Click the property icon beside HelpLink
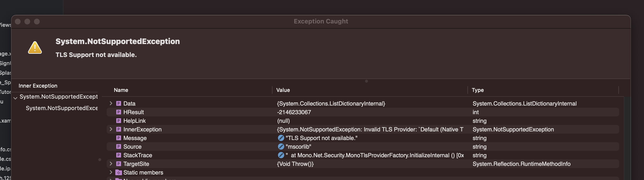Image resolution: width=644 pixels, height=180 pixels. click(x=118, y=121)
